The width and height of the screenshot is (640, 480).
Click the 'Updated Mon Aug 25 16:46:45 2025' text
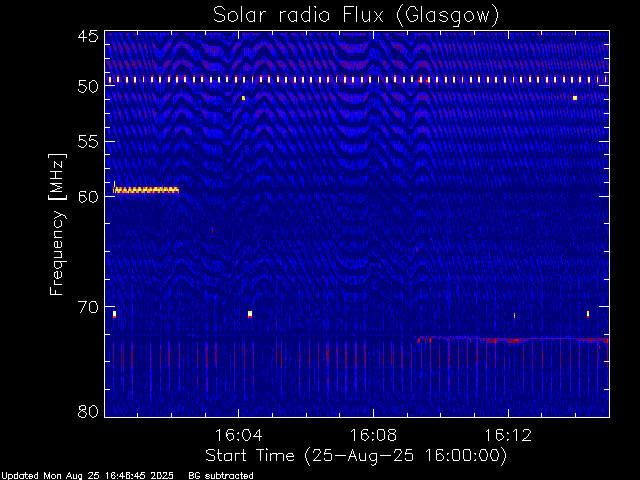pyautogui.click(x=87, y=476)
